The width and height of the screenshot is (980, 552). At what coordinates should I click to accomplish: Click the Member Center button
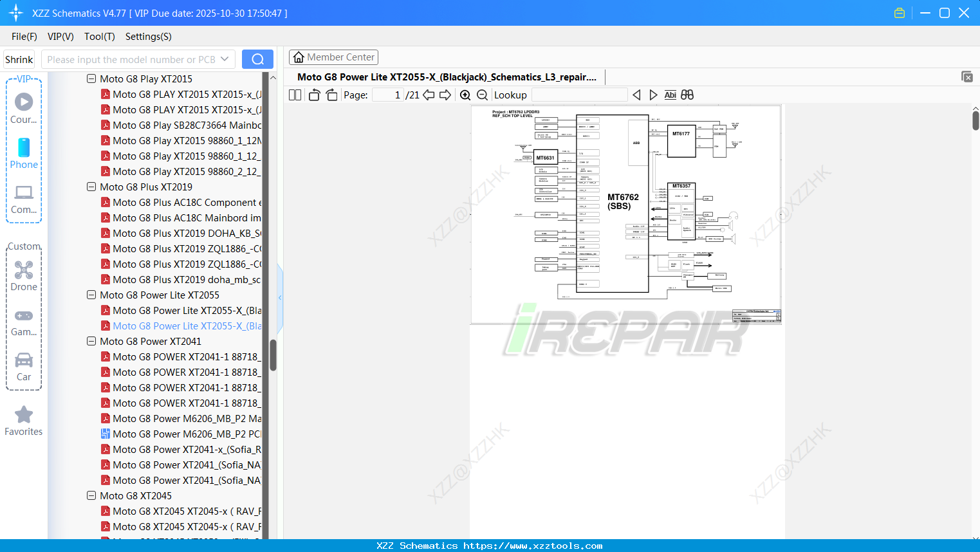(333, 57)
